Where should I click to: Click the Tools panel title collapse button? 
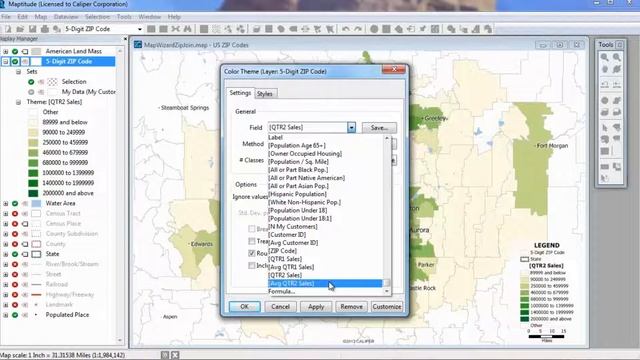[x=620, y=44]
